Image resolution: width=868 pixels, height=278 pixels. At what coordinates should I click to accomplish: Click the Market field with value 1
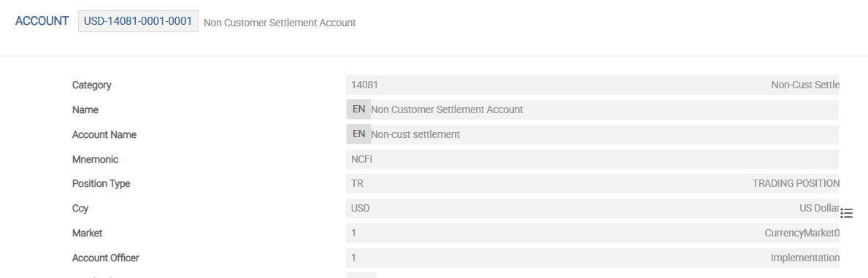click(x=592, y=233)
